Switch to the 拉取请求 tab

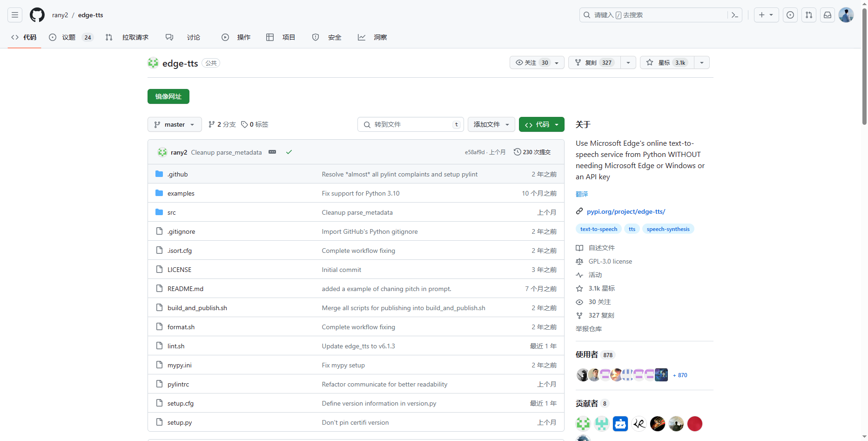[x=127, y=37]
